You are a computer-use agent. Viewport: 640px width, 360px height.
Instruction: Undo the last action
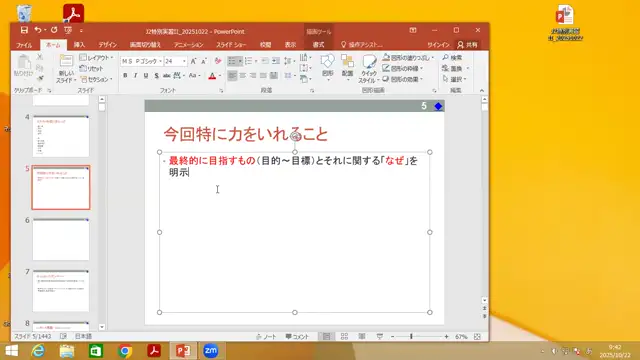coord(38,30)
